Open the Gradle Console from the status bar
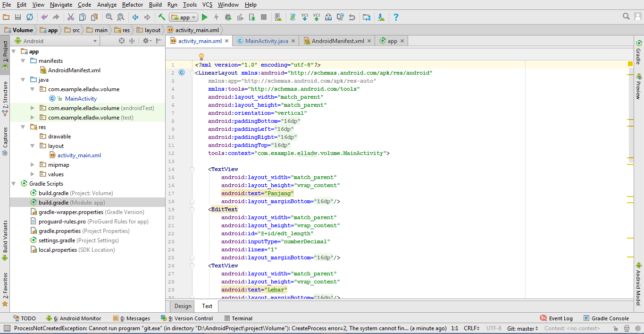 point(609,318)
